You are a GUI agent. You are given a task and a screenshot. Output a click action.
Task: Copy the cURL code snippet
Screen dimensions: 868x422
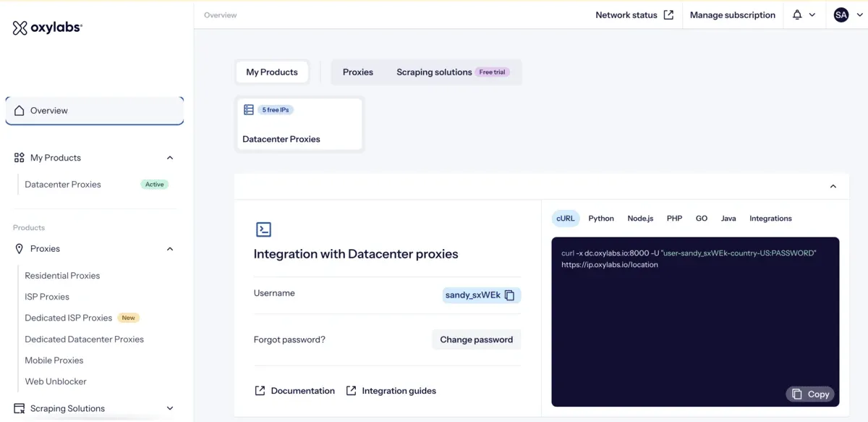[810, 394]
